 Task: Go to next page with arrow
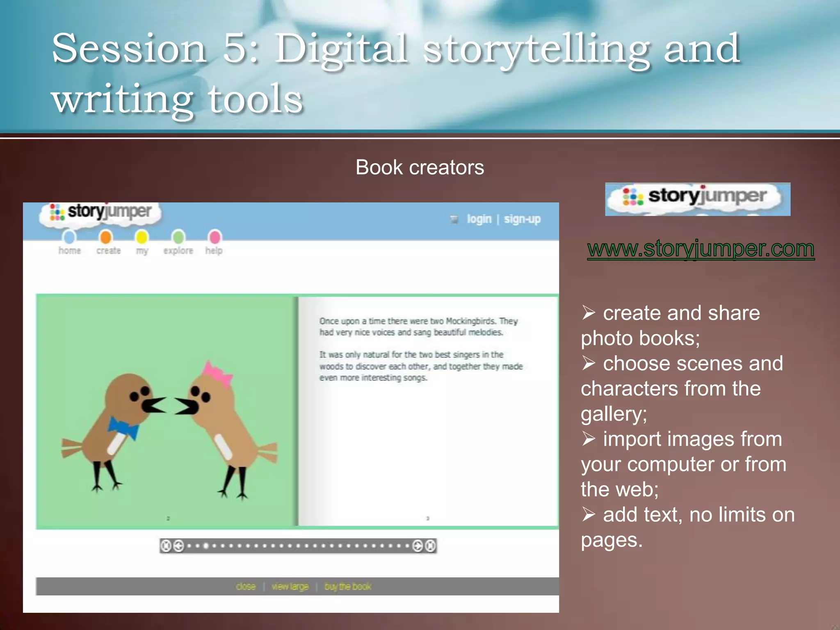[417, 546]
